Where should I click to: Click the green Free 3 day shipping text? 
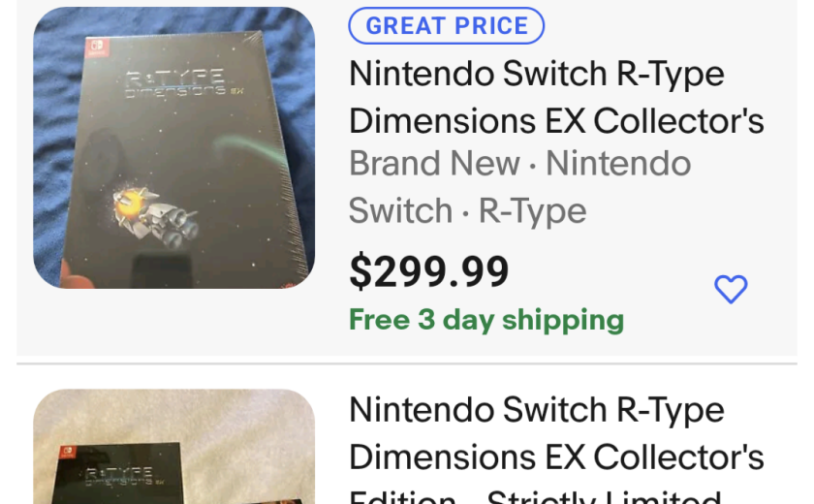pyautogui.click(x=485, y=320)
